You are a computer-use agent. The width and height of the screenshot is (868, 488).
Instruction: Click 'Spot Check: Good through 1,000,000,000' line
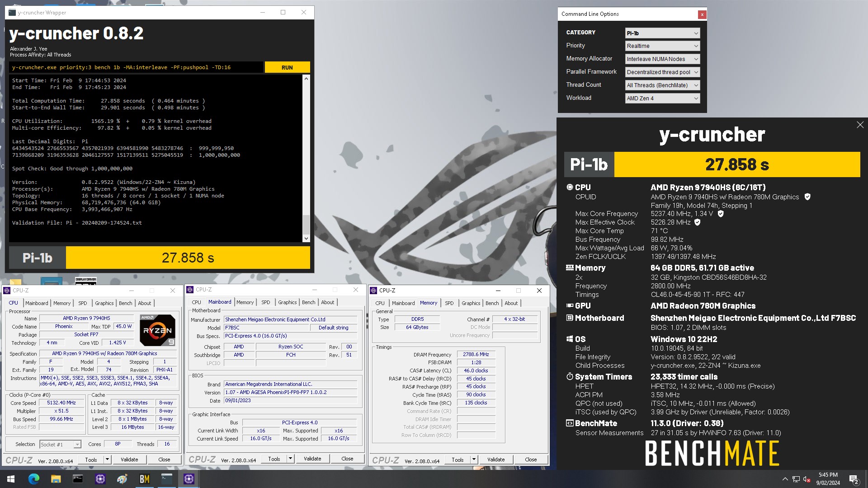[72, 169]
